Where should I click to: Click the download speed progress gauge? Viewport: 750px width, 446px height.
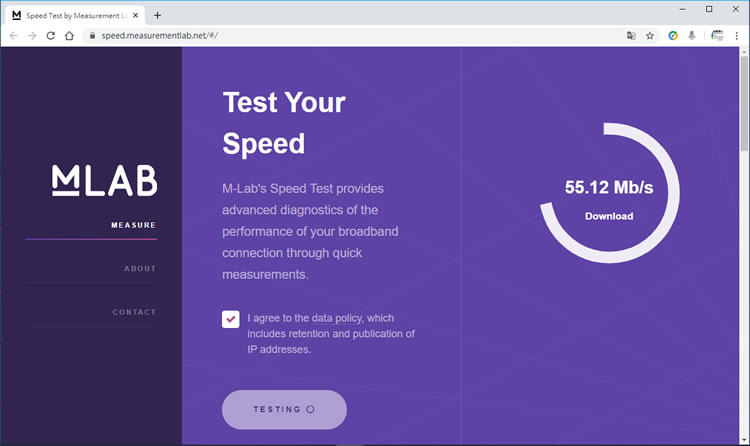609,193
